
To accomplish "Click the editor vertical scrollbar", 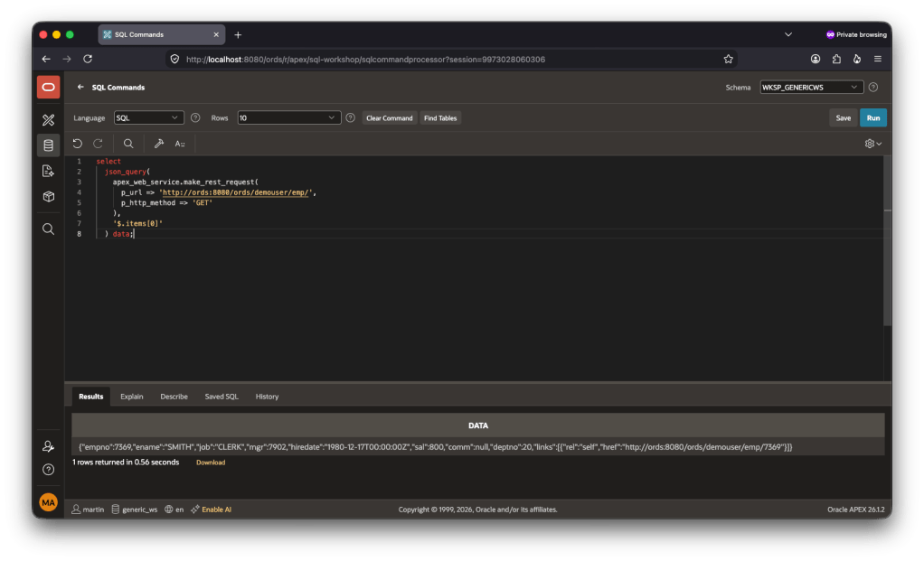I will tap(887, 241).
